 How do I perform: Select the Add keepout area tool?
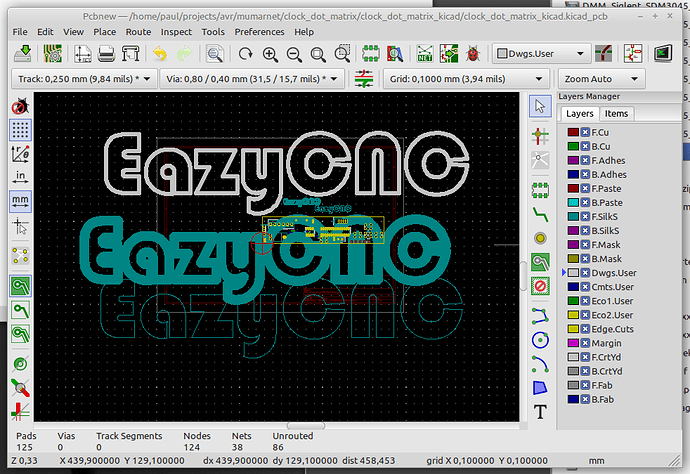tap(540, 286)
